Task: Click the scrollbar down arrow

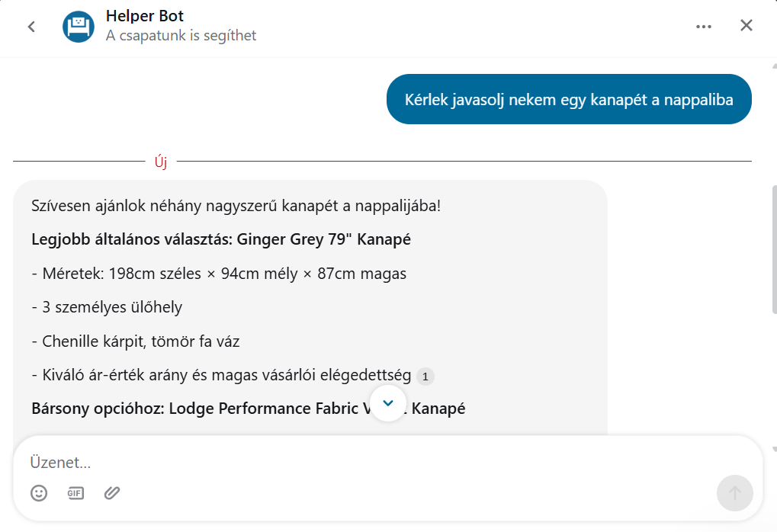Action: 772,450
